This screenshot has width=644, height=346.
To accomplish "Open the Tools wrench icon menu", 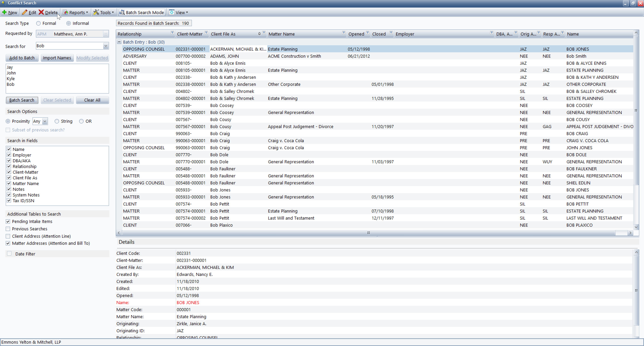I will [x=96, y=12].
